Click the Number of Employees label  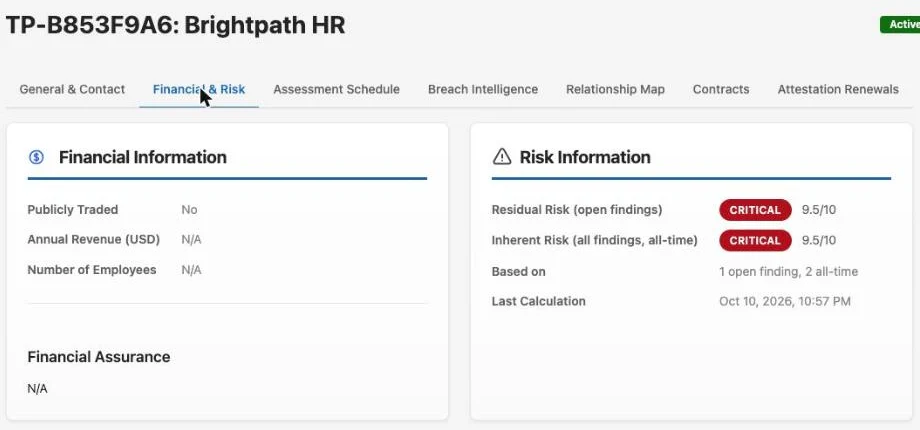coord(92,270)
